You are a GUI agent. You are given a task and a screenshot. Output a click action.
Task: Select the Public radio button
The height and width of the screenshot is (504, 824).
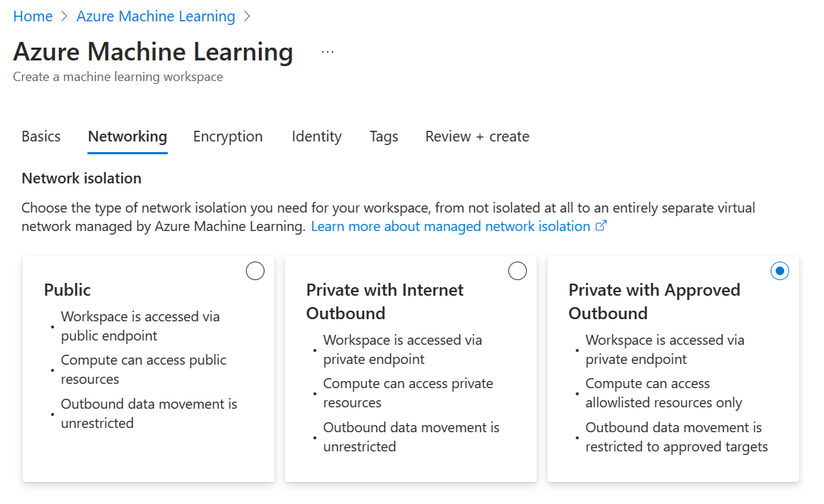point(255,271)
